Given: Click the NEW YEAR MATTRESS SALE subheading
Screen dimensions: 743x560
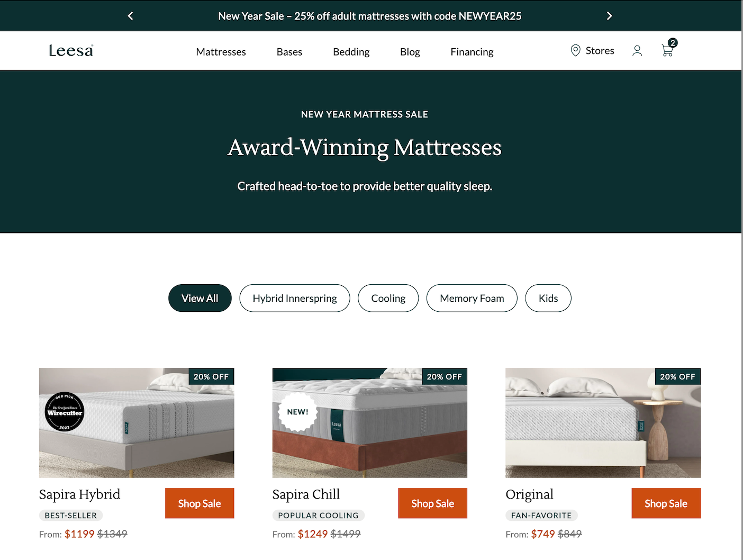Looking at the screenshot, I should [x=365, y=114].
